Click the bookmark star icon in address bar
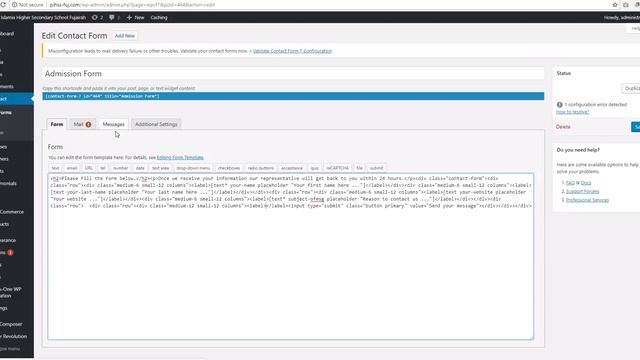Image resolution: width=640 pixels, height=360 pixels. 615,5
